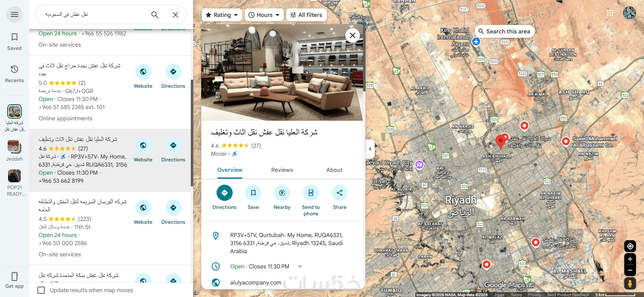Click Search this area button

tap(505, 31)
